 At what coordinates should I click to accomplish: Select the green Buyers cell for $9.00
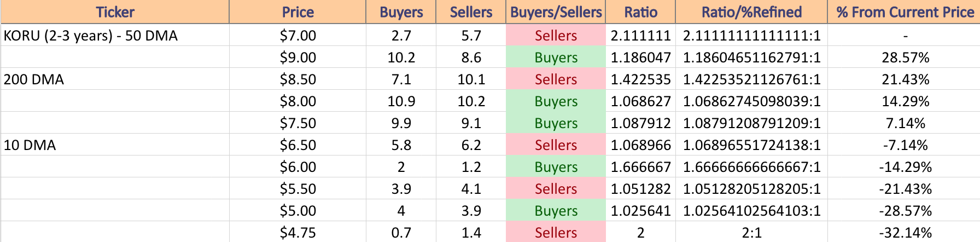click(556, 57)
